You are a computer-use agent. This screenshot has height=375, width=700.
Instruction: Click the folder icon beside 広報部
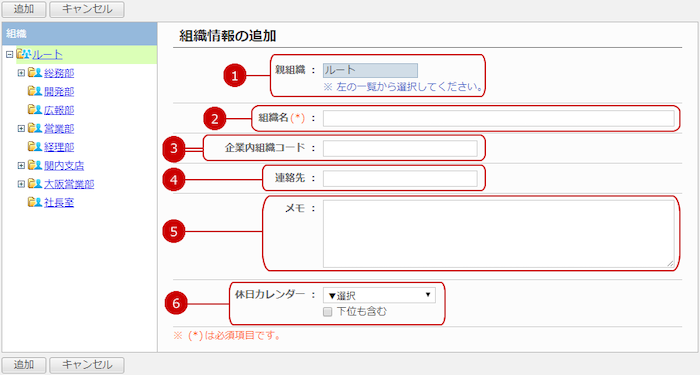35,109
